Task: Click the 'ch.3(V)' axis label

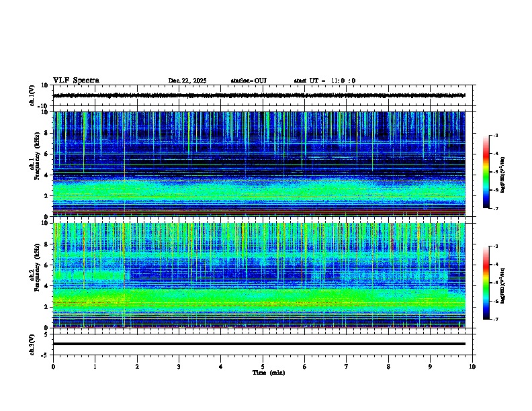Action: click(x=32, y=345)
